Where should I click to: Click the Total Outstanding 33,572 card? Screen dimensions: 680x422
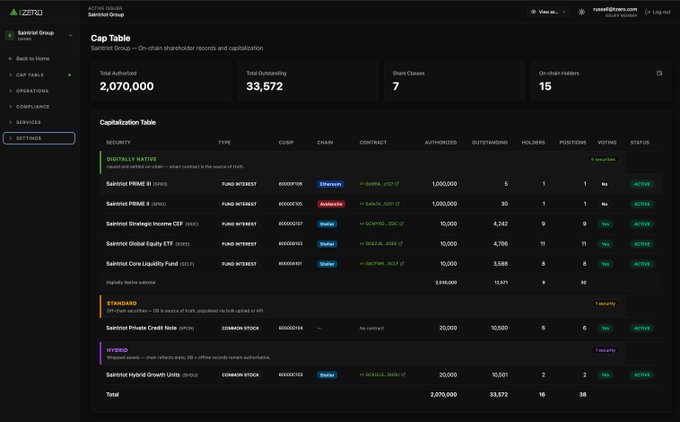coord(307,81)
